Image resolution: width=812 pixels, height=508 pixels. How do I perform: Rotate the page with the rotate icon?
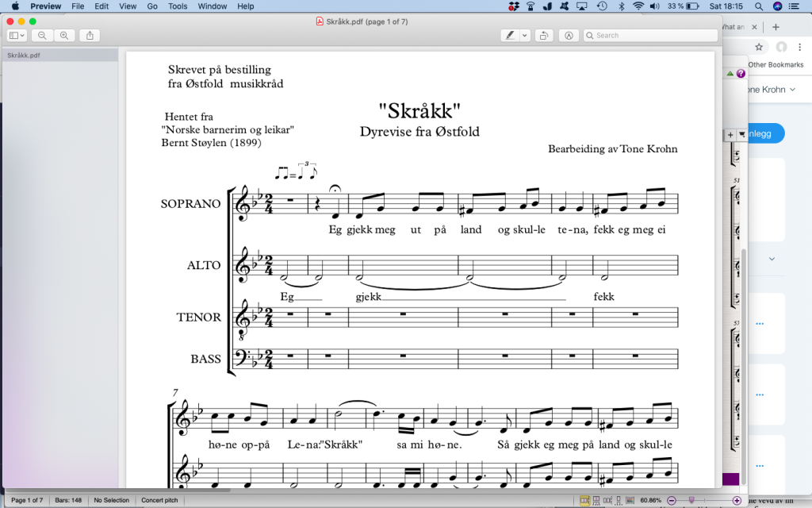coord(544,36)
